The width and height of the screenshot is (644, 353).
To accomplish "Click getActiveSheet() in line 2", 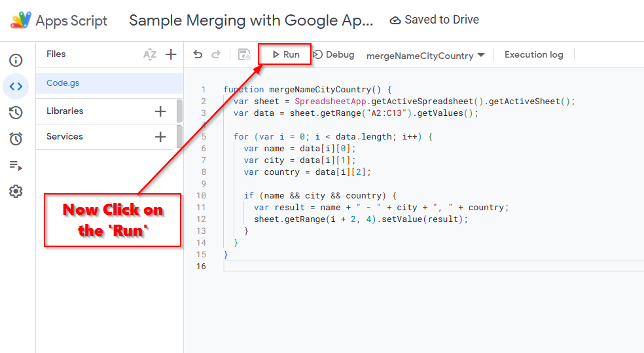I will (x=529, y=102).
